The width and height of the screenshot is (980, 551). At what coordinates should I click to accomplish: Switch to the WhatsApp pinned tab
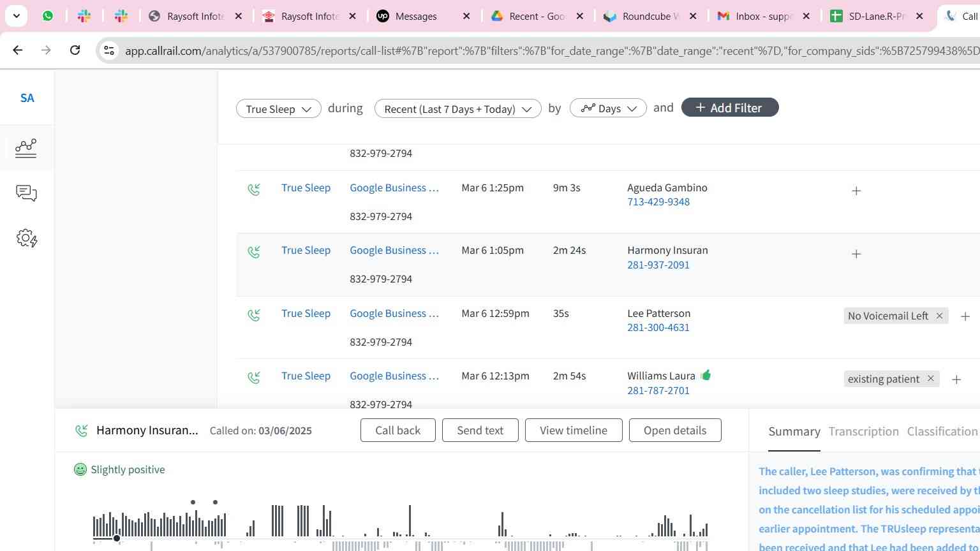click(48, 16)
